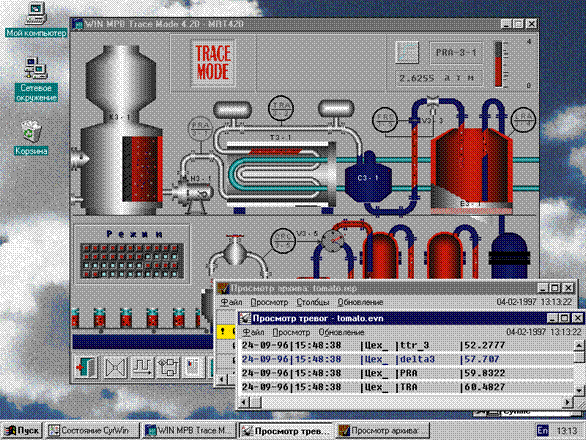Screen dimensions: 586x440
Task: Open the trend graph icon beside PRA-3-1
Action: click(x=407, y=52)
